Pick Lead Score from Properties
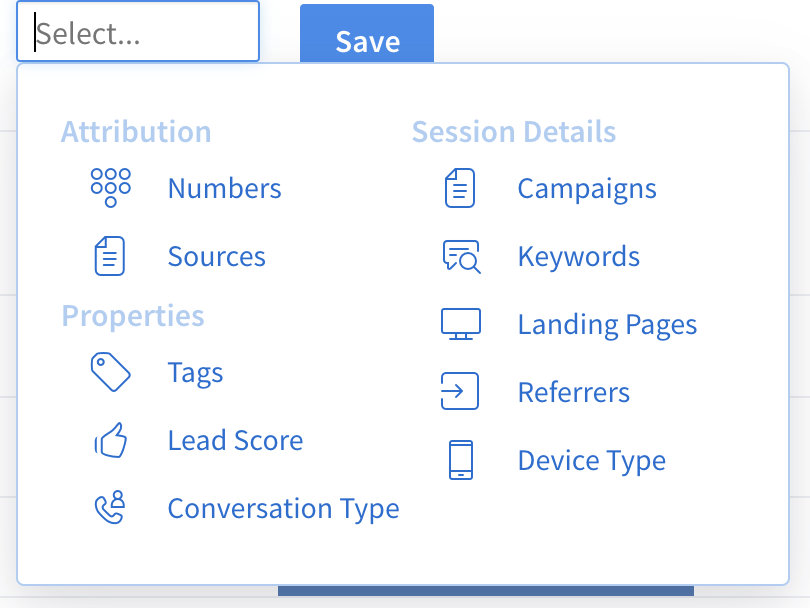The width and height of the screenshot is (810, 608). click(236, 440)
